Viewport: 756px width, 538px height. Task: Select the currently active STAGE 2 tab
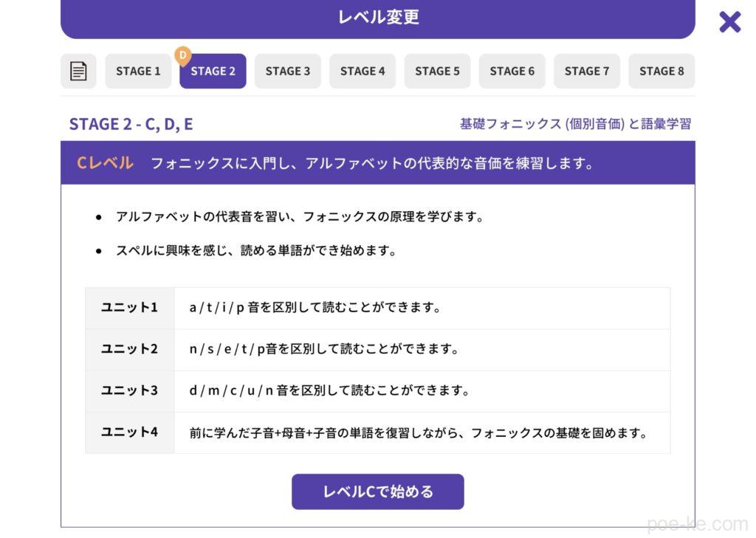pos(213,71)
